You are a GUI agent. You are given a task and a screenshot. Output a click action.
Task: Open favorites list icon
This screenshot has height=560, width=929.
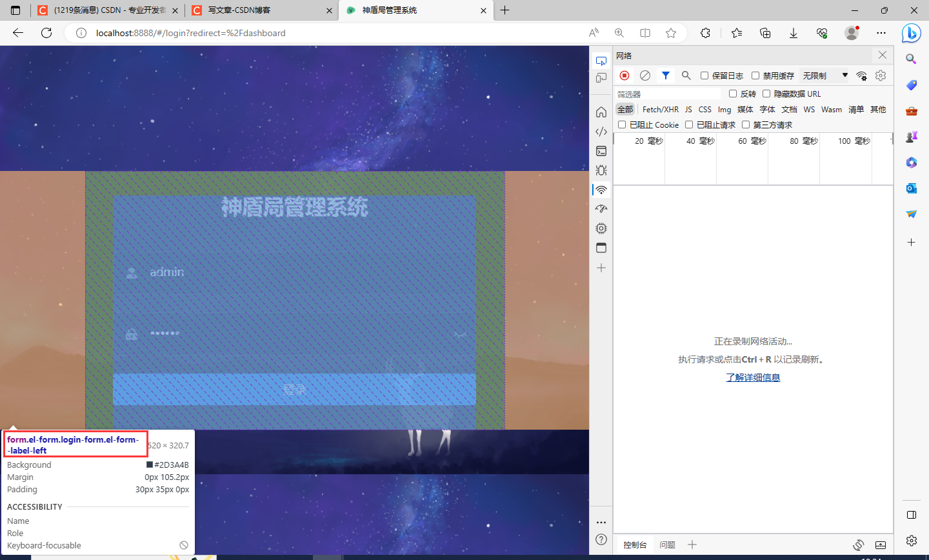coord(737,33)
